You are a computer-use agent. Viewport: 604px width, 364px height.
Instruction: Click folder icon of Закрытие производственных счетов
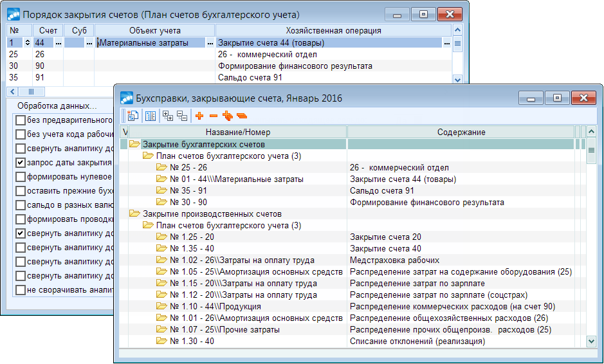click(x=134, y=214)
